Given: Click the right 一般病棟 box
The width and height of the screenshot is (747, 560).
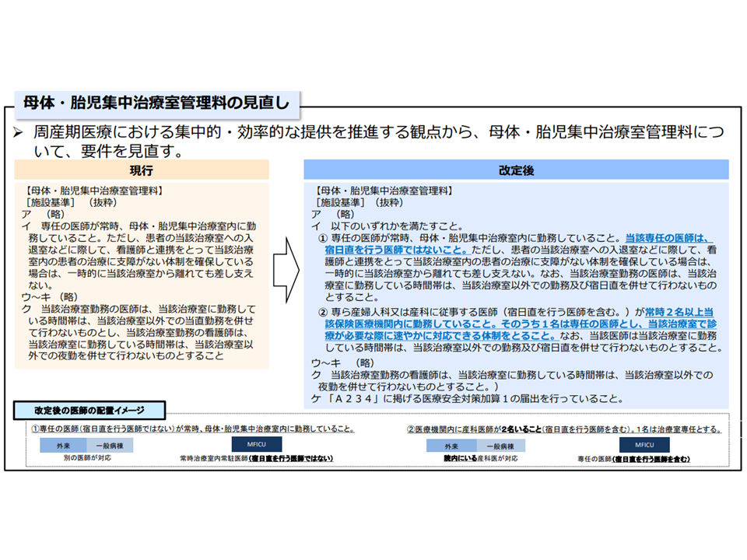Looking at the screenshot, I should 495,446.
